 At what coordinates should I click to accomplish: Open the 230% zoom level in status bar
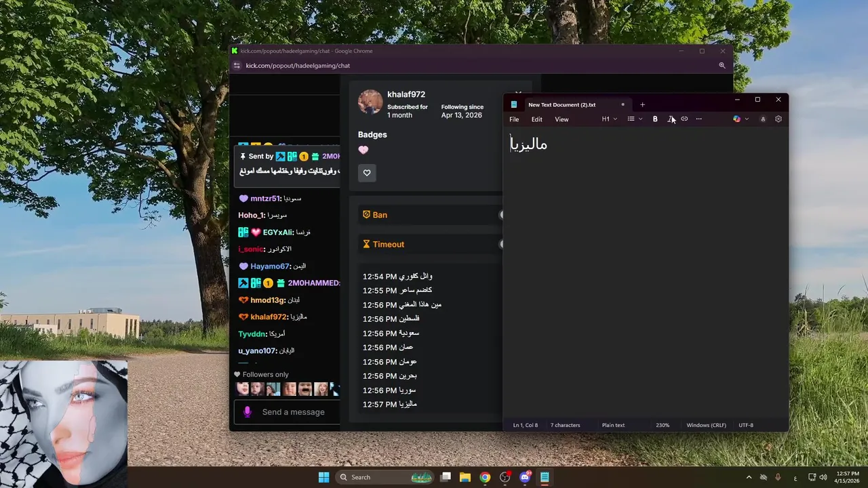click(663, 425)
